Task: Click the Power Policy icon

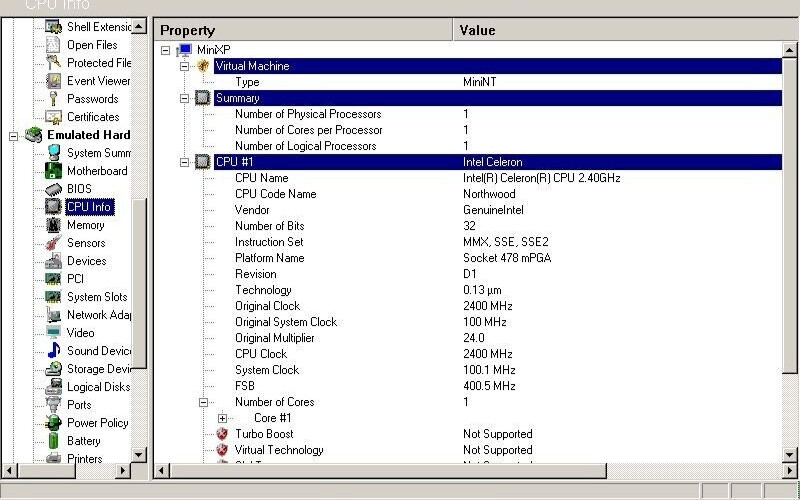Action: (x=54, y=423)
